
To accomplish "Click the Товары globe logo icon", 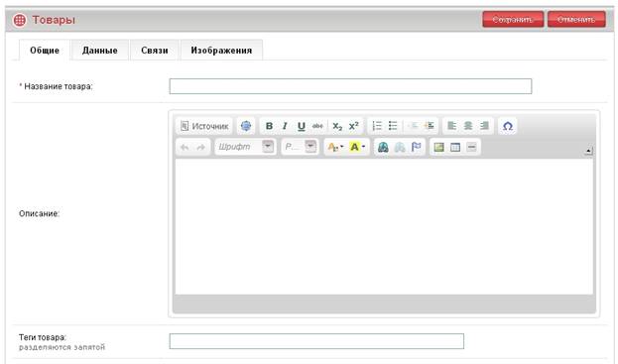I will (19, 20).
